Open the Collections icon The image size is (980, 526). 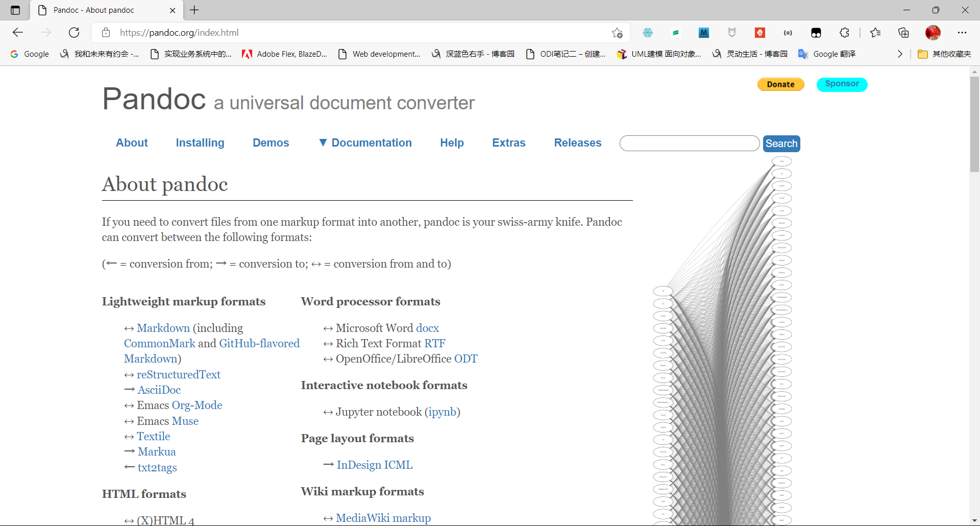[x=903, y=33]
